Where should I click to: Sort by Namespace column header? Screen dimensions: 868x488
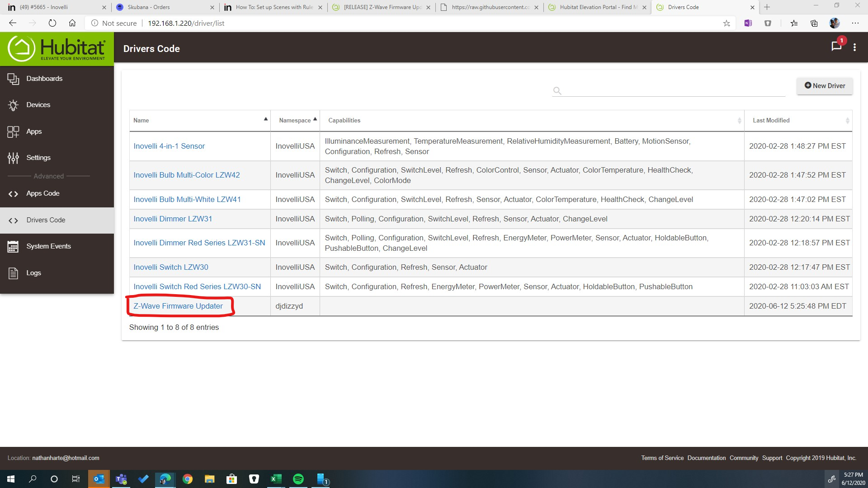[x=295, y=120]
